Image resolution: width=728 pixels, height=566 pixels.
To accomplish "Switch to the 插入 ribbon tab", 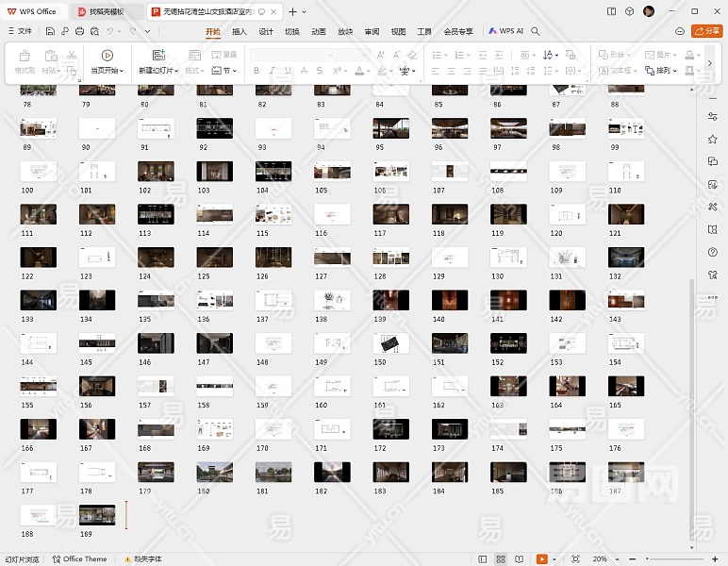I will pos(240,31).
